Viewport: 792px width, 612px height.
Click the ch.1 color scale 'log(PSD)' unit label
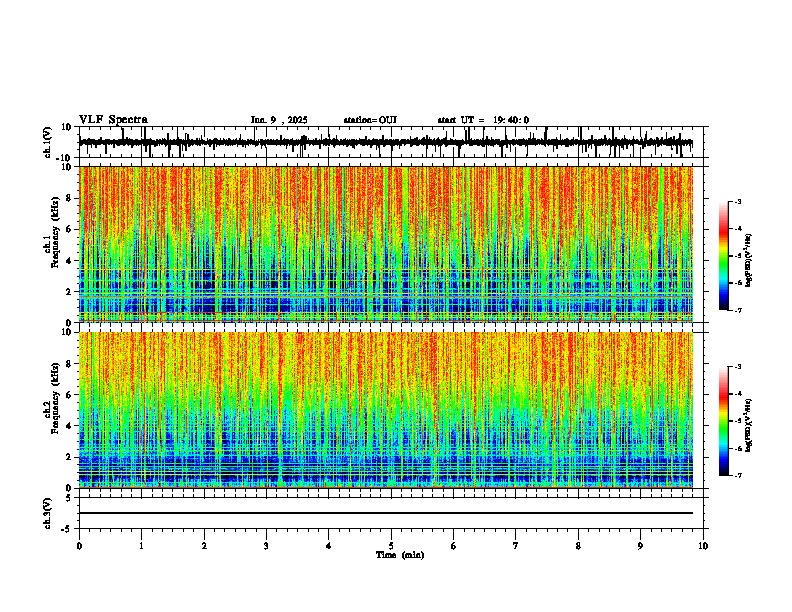click(x=749, y=261)
